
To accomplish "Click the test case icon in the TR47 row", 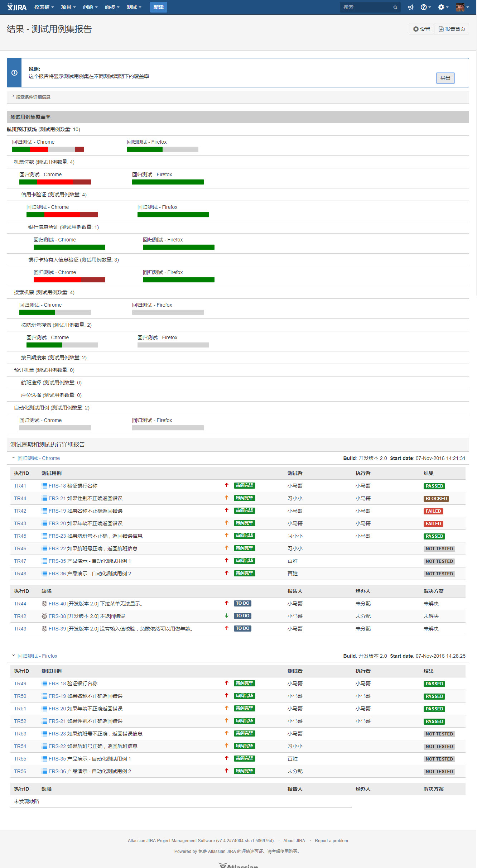I will pyautogui.click(x=44, y=561).
